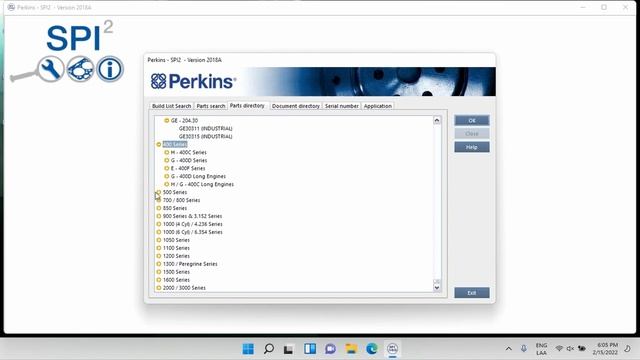
Task: Select the Parts directory tab
Action: [x=247, y=105]
